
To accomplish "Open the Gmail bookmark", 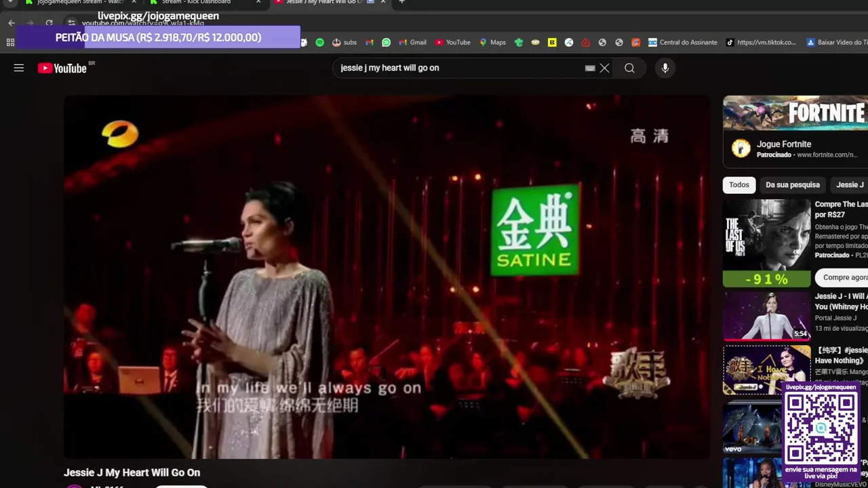I will click(x=412, y=42).
